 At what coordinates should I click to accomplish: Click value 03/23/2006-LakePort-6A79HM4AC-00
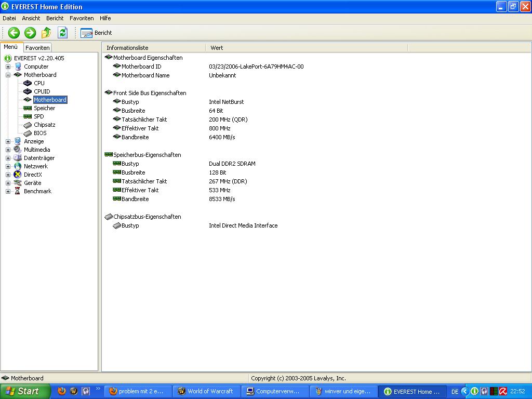pos(256,66)
